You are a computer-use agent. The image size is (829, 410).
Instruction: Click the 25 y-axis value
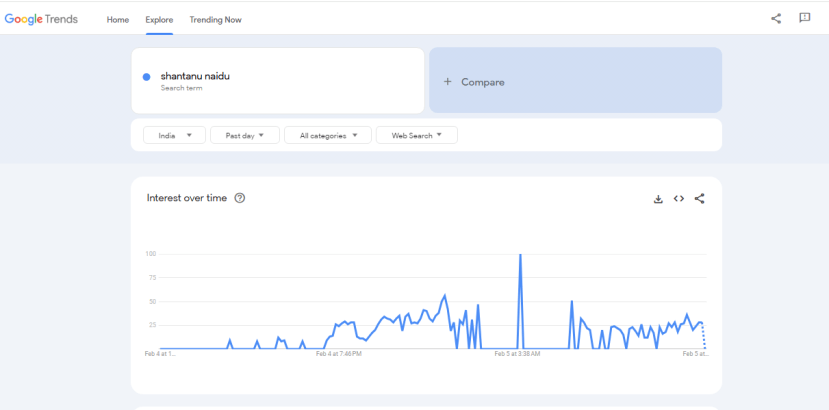(152, 325)
